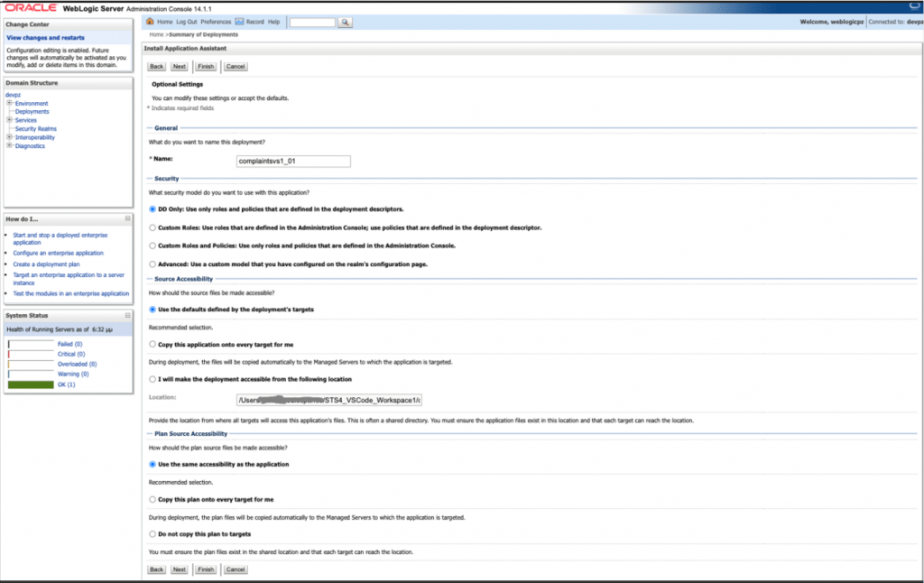Click Record in the top toolbar
924x583 pixels.
click(255, 22)
